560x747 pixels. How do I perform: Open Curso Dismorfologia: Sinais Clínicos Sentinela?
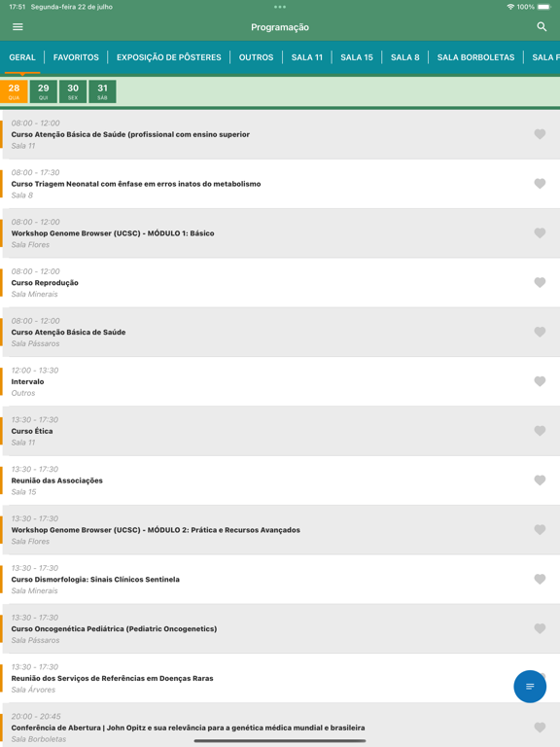coord(280,580)
